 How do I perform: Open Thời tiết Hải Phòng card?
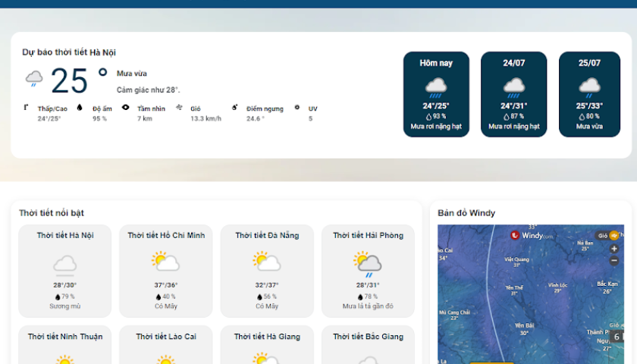click(368, 271)
